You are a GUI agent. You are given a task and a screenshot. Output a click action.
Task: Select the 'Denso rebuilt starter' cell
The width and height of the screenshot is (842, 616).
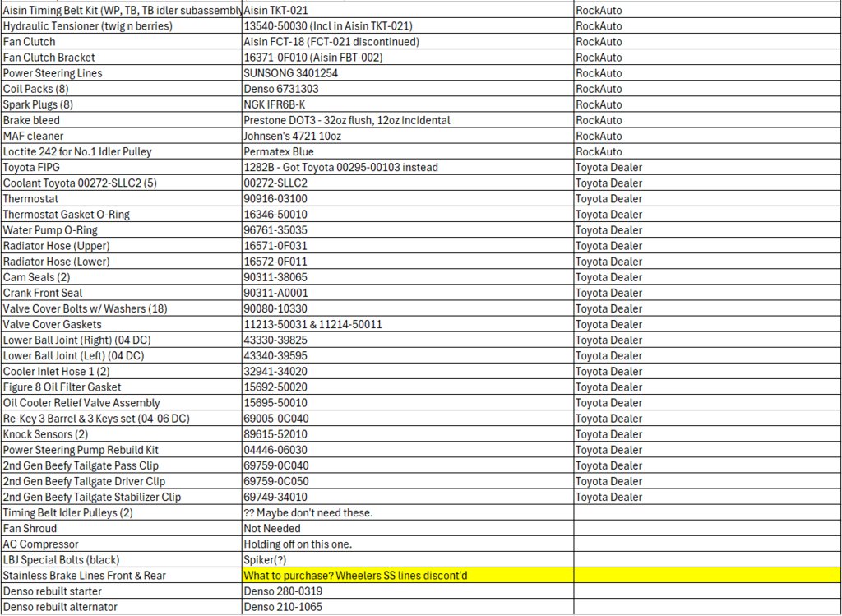pyautogui.click(x=122, y=591)
